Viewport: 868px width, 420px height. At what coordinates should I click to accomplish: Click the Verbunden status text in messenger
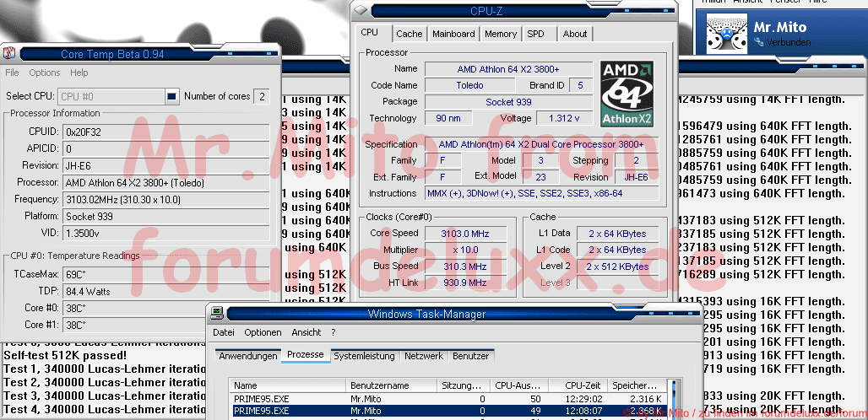pyautogui.click(x=787, y=42)
